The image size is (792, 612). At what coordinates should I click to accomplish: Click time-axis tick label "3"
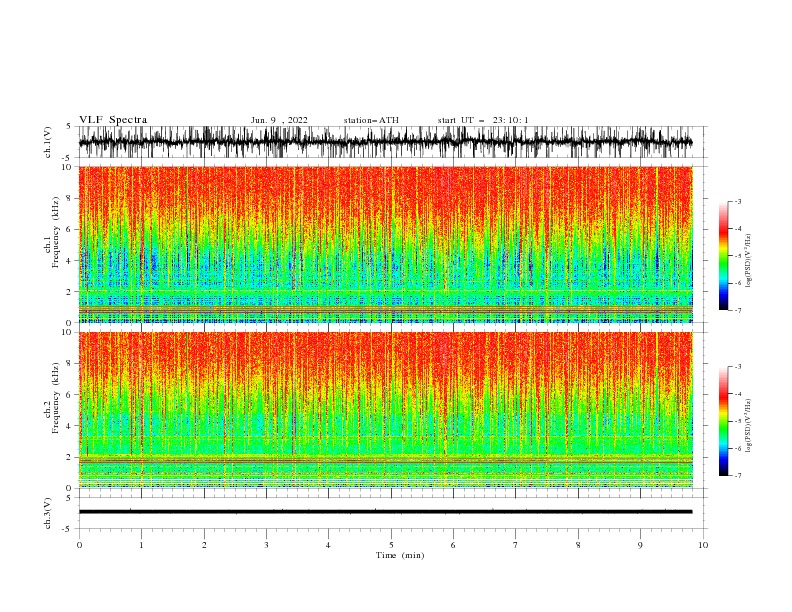click(266, 545)
